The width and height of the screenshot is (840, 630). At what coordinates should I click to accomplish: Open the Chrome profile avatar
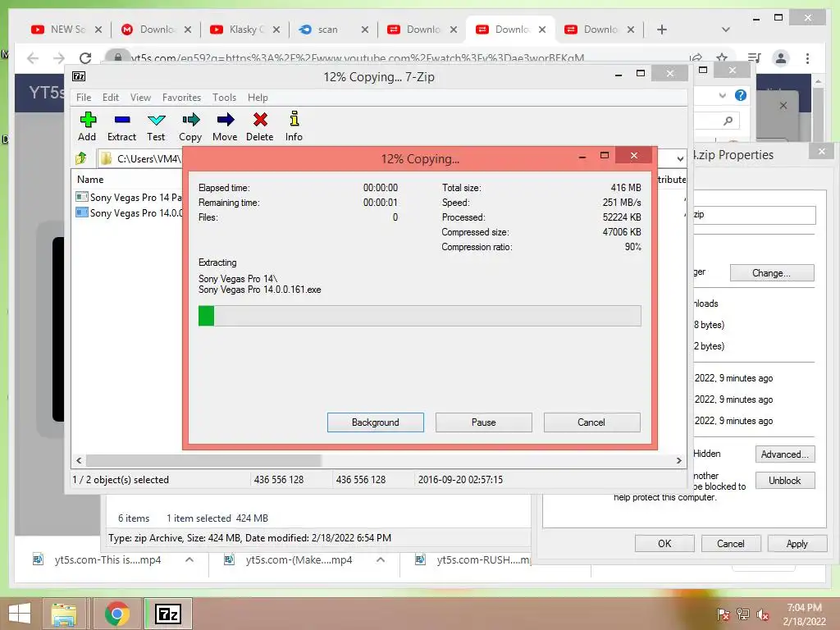pos(781,58)
